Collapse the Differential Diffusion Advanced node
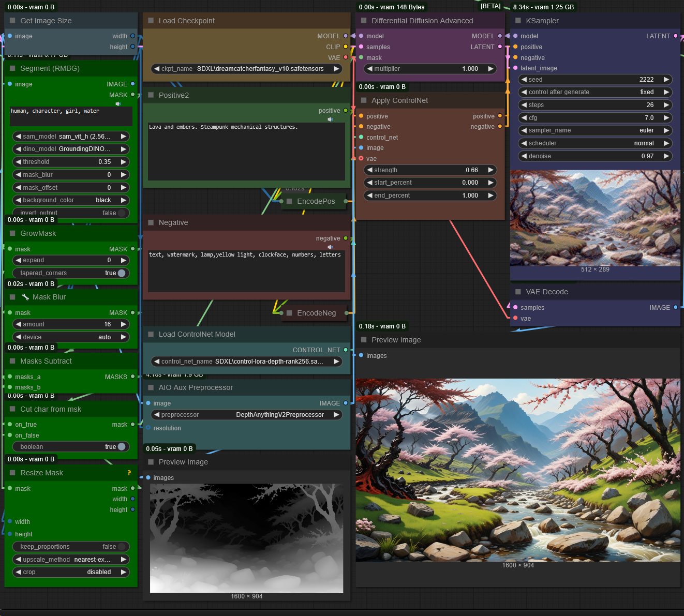Screen dimensions: 684x616 pyautogui.click(x=364, y=21)
